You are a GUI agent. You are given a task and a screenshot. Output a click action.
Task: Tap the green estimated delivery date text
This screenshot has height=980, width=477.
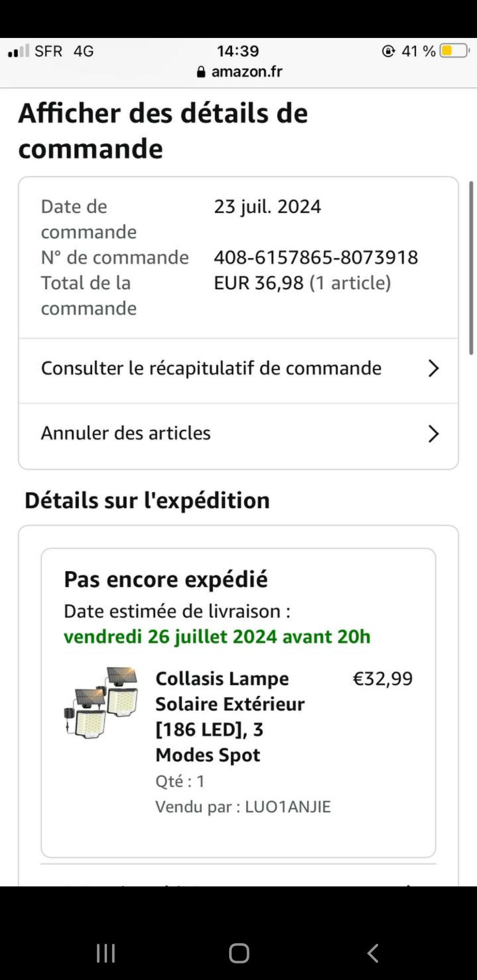217,637
